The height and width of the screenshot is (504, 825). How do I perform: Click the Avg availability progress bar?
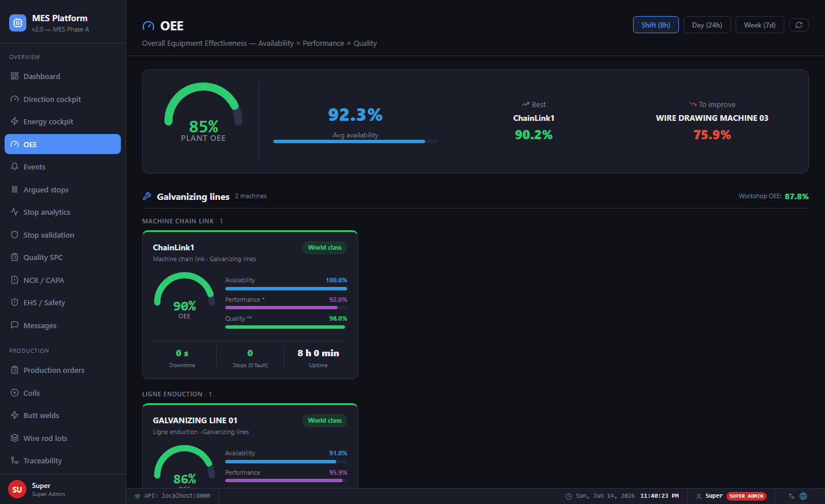click(355, 141)
